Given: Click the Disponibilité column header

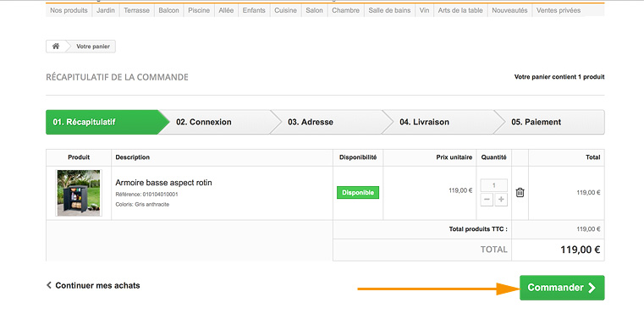Looking at the screenshot, I should 358,157.
